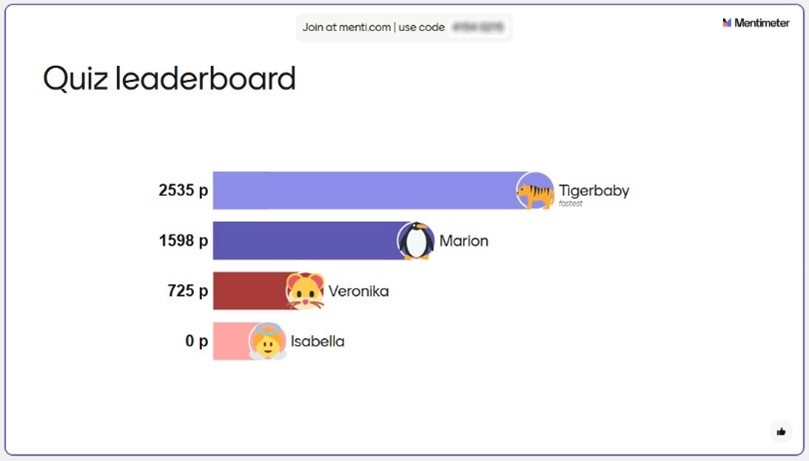Select Isabella's angel avatar
Image resolution: width=809 pixels, height=461 pixels.
click(x=267, y=341)
